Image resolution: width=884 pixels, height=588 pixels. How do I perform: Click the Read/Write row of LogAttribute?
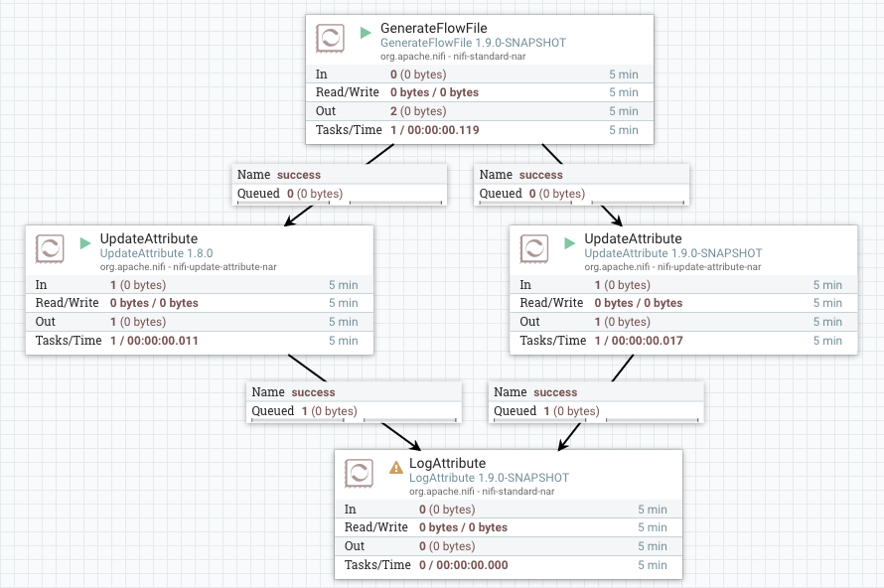(x=509, y=527)
